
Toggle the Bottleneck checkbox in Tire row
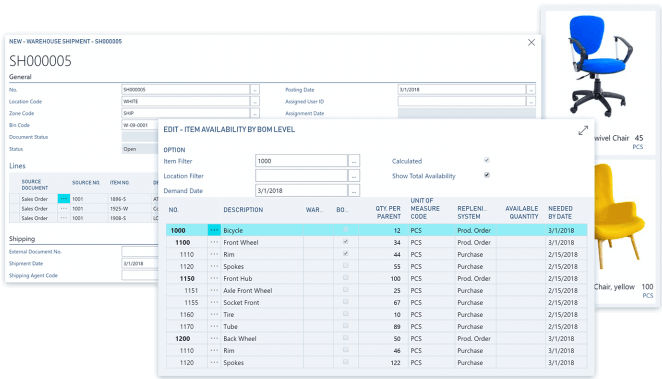[x=346, y=314]
